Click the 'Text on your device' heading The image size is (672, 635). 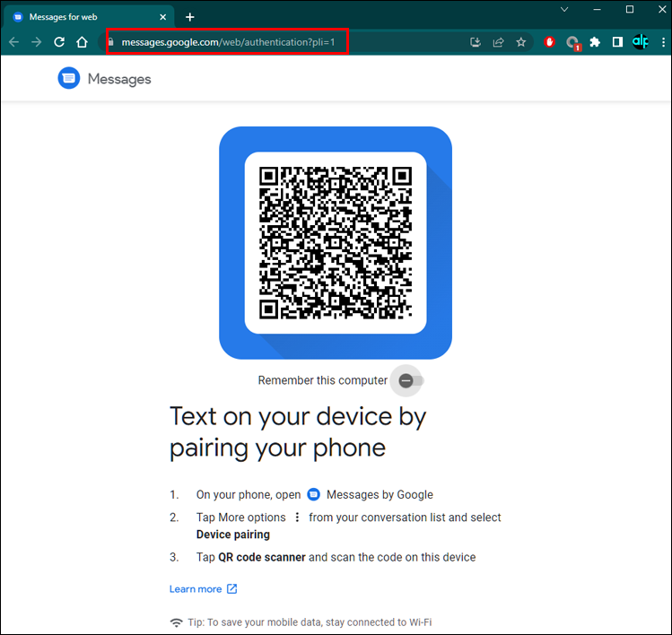[298, 432]
